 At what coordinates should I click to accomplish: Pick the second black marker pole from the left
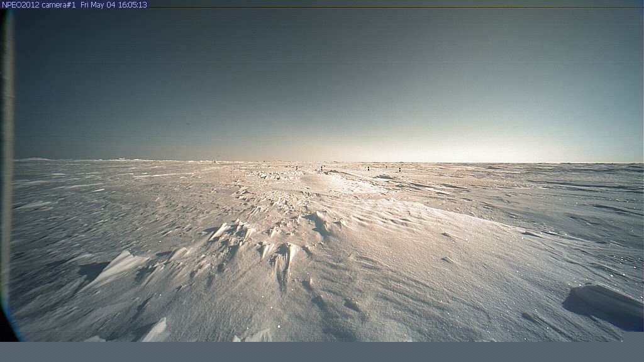(x=322, y=168)
